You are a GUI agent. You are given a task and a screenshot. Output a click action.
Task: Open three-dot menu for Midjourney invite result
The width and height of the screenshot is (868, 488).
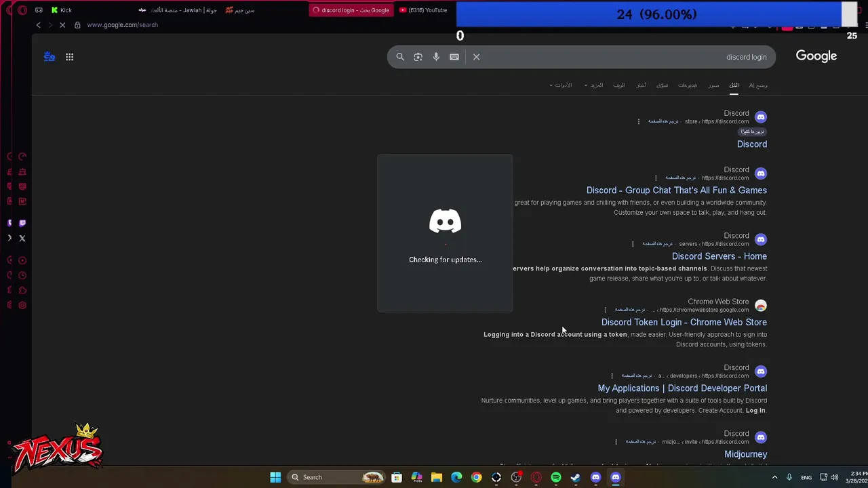(x=616, y=442)
